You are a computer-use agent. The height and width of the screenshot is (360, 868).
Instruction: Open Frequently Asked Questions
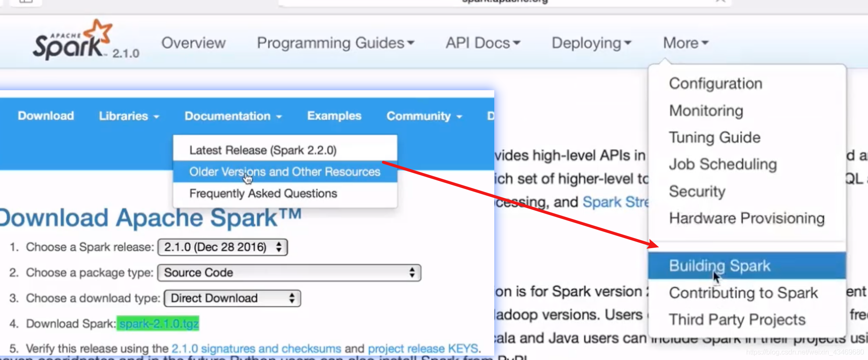coord(285,193)
